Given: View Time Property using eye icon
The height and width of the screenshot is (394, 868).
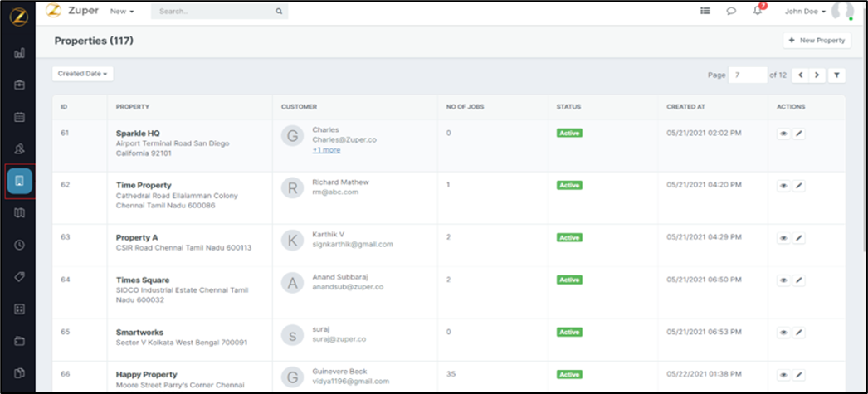Looking at the screenshot, I should pyautogui.click(x=783, y=186).
